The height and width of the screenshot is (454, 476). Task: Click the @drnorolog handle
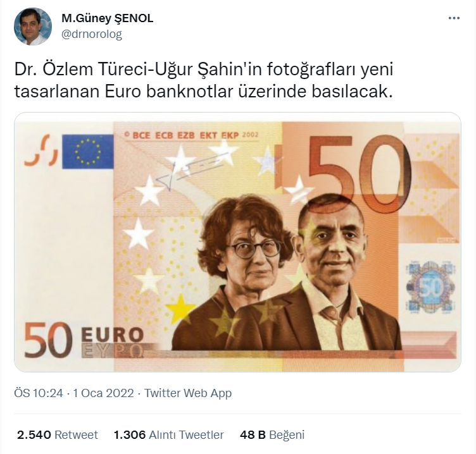point(92,34)
